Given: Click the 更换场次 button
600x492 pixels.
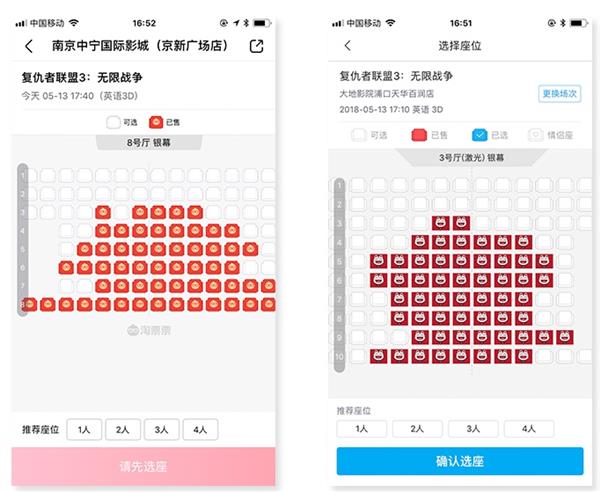Looking at the screenshot, I should (x=559, y=94).
